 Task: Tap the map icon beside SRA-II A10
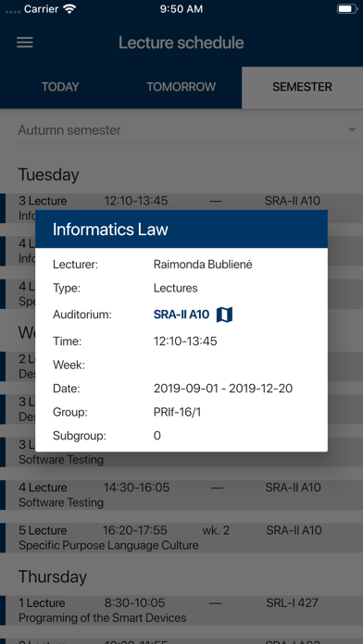coord(224,315)
